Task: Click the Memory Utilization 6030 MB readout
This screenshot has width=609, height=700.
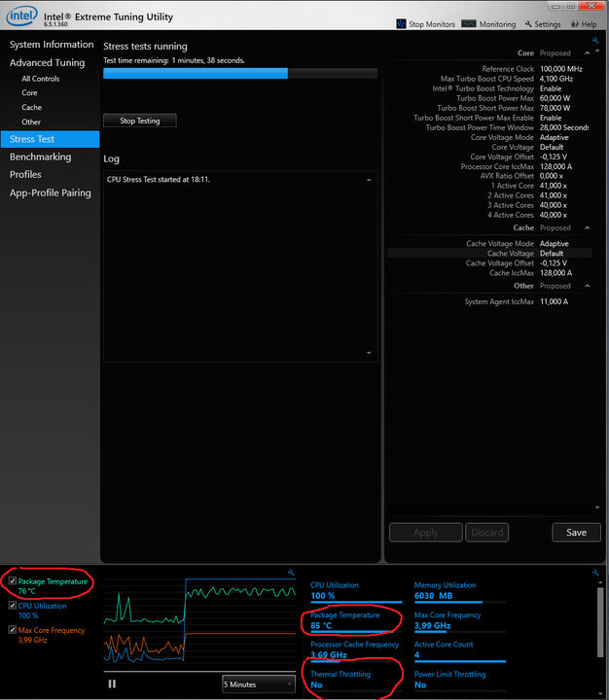Action: pyautogui.click(x=459, y=591)
